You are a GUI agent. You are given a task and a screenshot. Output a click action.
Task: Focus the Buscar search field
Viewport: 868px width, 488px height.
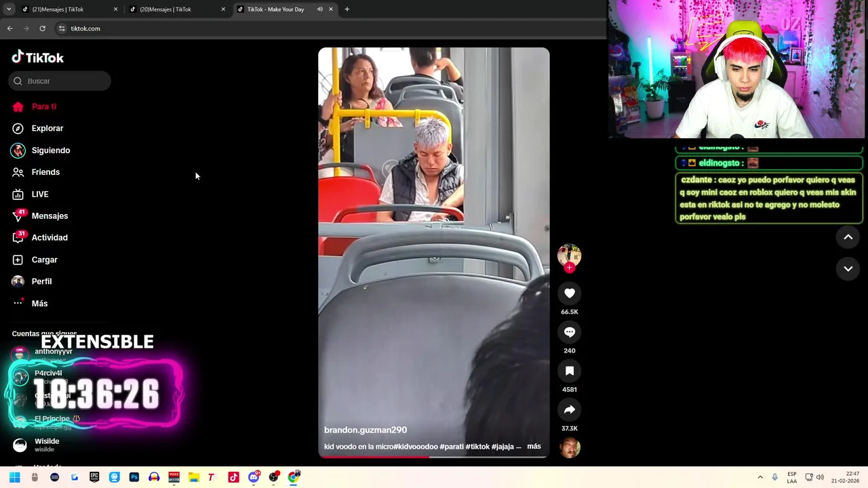coord(60,81)
